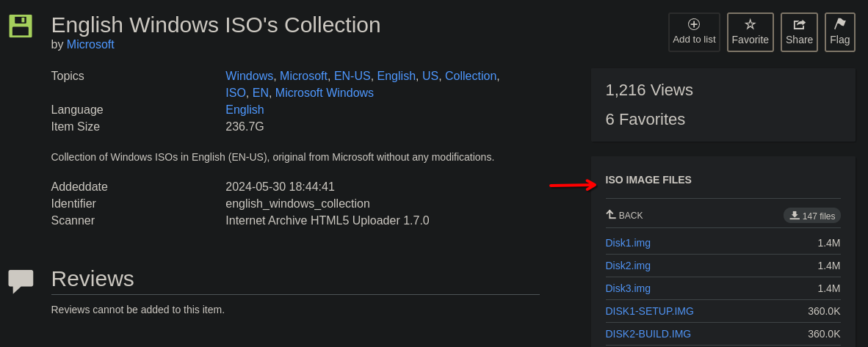868x347 pixels.
Task: Click the BACK arrow icon
Action: [x=611, y=215]
